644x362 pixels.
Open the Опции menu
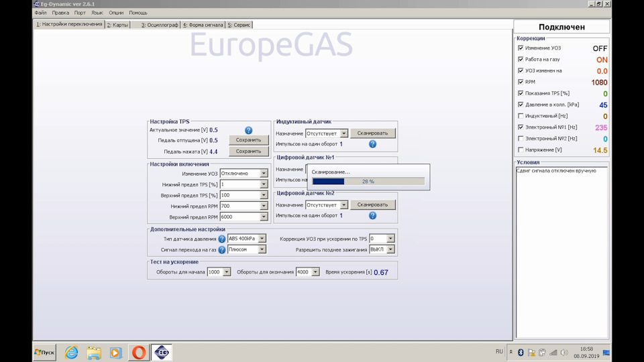tap(116, 13)
